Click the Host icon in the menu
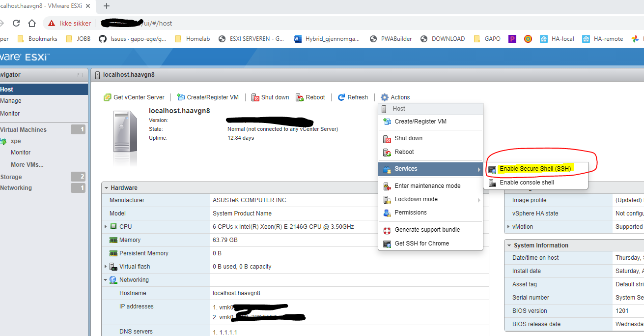The width and height of the screenshot is (644, 336). [384, 109]
